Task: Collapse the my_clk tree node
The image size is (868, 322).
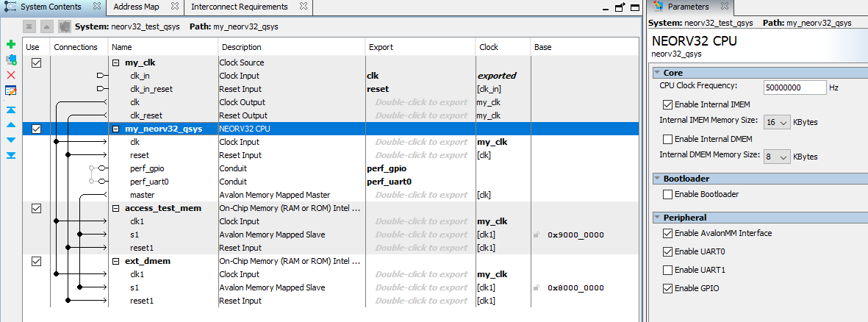Action: 115,62
